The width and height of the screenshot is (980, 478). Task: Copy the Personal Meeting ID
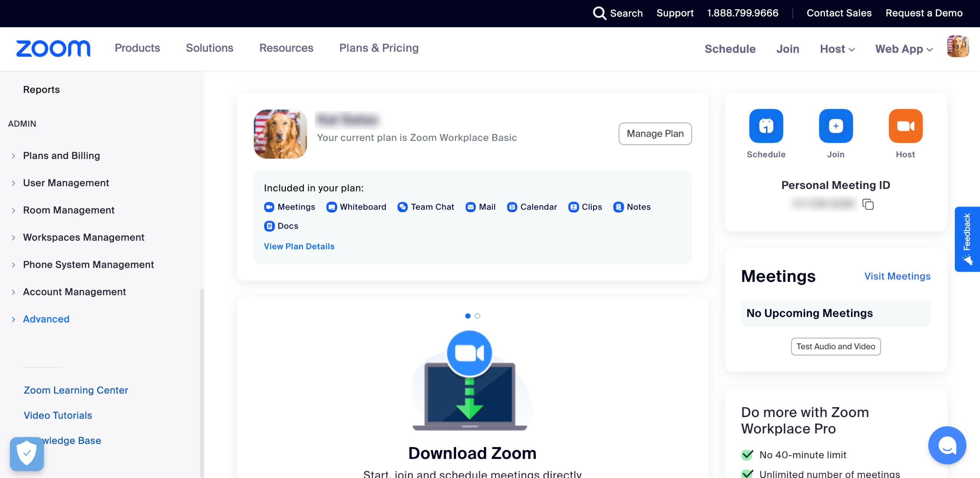coord(868,204)
